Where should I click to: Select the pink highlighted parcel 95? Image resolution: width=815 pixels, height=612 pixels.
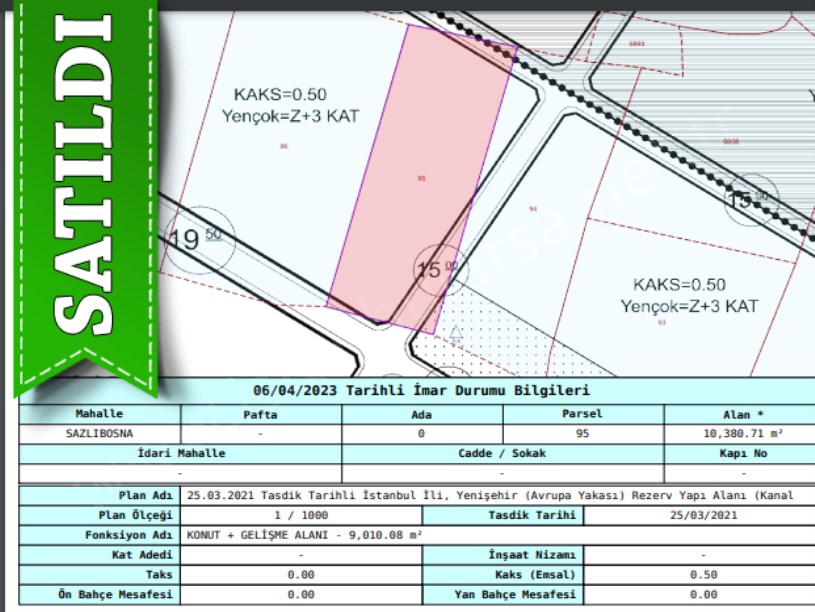click(420, 178)
